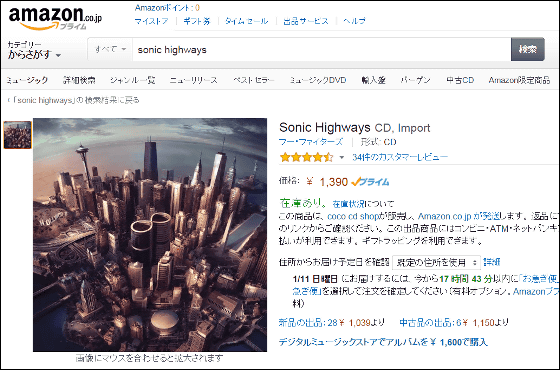Viewport: 560px width, 370px height.
Task: Click the タイムセール header link
Action: pyautogui.click(x=246, y=21)
